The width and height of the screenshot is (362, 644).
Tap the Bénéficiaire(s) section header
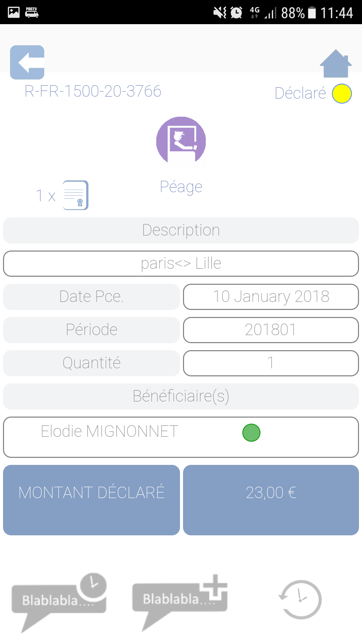coord(181,396)
